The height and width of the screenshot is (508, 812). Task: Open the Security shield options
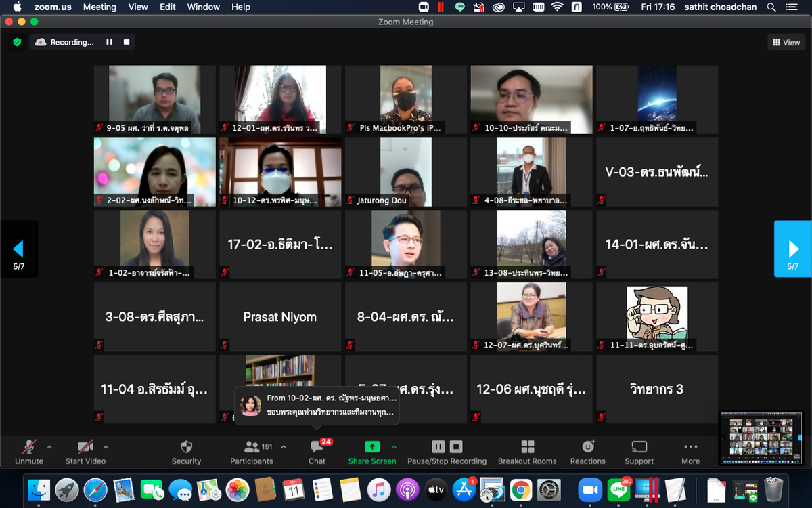(x=186, y=452)
